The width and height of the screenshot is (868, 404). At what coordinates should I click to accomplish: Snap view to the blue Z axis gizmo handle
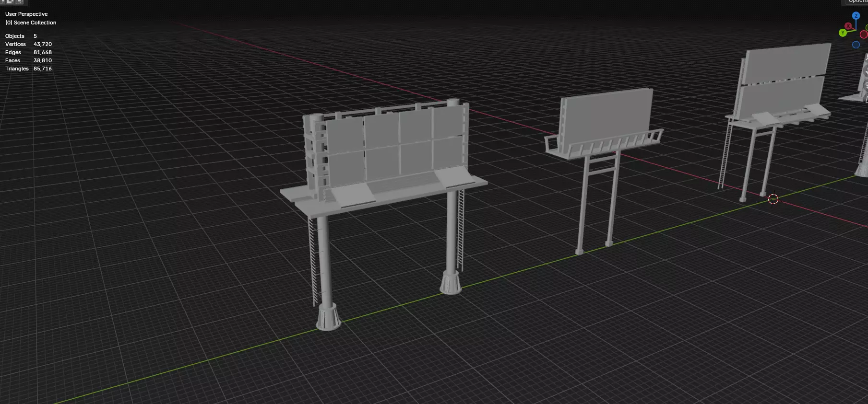click(x=856, y=16)
